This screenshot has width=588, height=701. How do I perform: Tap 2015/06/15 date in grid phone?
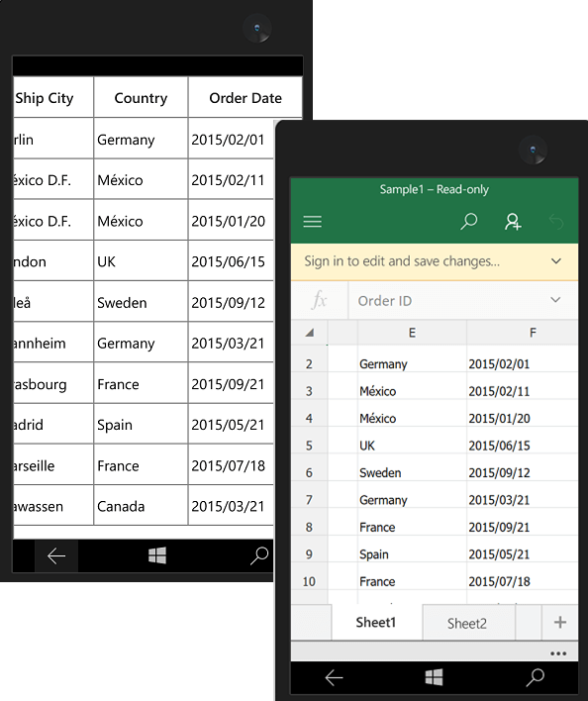(231, 261)
